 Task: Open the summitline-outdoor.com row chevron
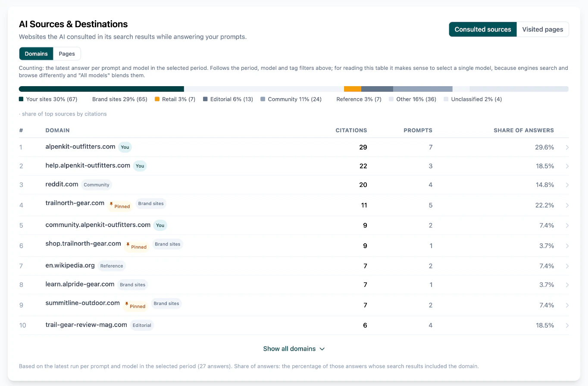click(x=567, y=305)
